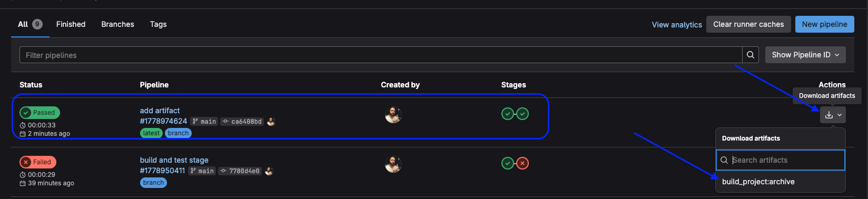868x199 pixels.
Task: Click the download artifacts icon button
Action: click(x=828, y=115)
